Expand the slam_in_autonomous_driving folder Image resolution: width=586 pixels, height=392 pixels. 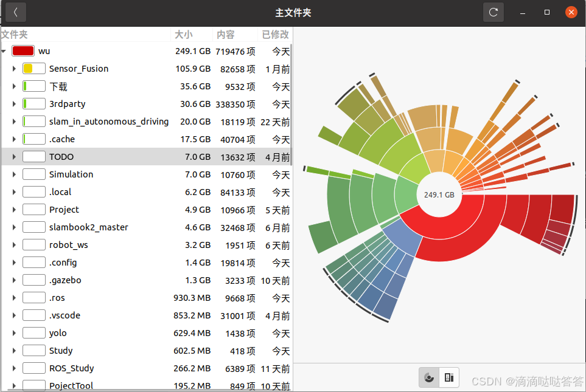click(x=14, y=122)
